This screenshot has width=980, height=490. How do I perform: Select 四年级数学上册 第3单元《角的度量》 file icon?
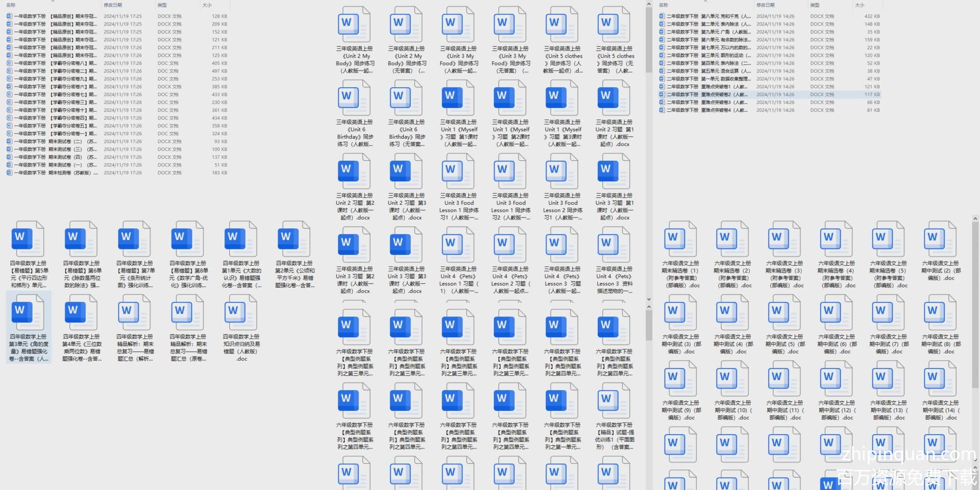28,312
